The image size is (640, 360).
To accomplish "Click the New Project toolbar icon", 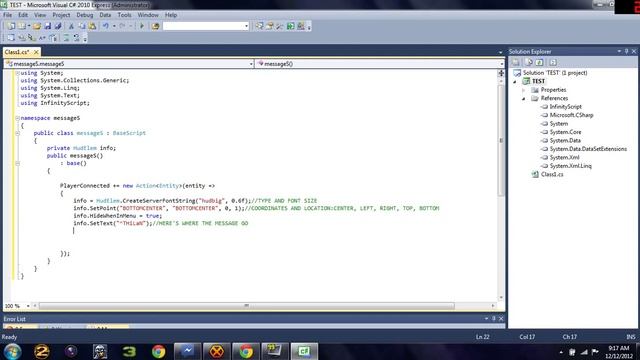I will tap(11, 26).
